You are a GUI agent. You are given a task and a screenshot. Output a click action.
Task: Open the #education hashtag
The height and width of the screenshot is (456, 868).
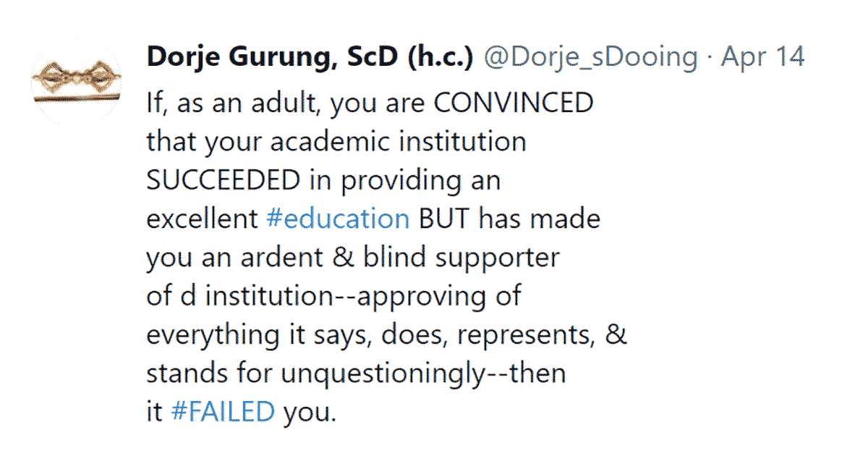click(338, 219)
